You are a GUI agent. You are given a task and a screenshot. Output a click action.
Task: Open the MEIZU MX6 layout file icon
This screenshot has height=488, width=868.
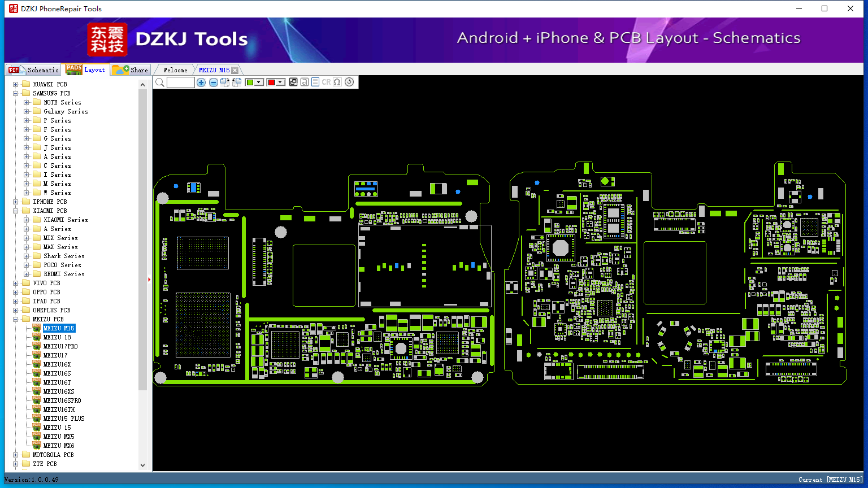coord(37,446)
